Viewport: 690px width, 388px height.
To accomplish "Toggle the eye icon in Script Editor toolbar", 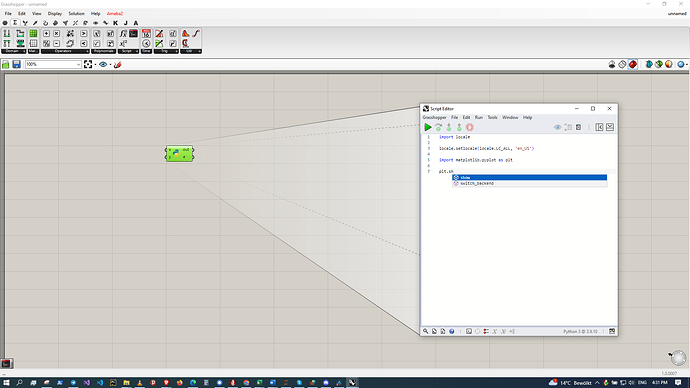I will [558, 127].
